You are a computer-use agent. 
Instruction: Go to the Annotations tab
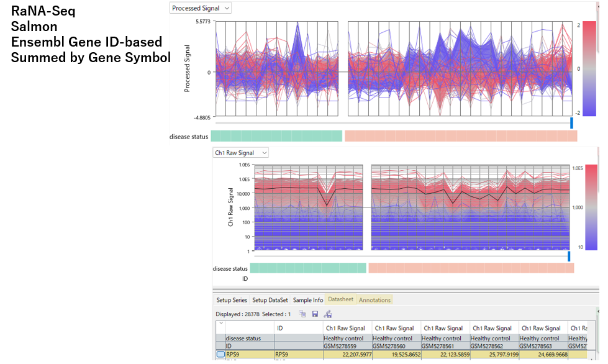tap(374, 300)
